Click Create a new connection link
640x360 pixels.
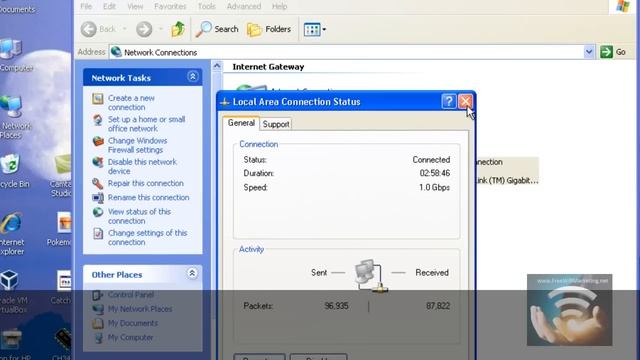[x=131, y=102]
